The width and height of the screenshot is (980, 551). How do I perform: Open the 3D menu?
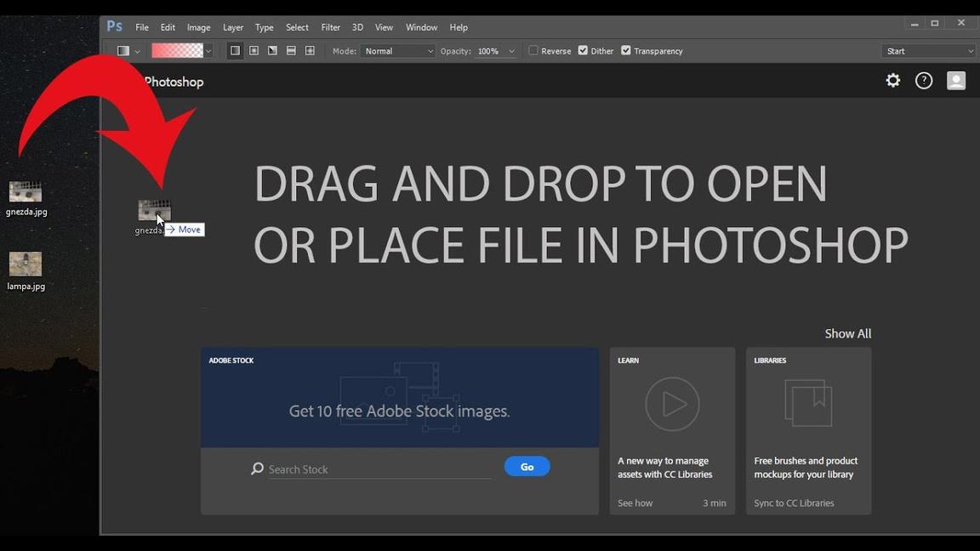[357, 27]
